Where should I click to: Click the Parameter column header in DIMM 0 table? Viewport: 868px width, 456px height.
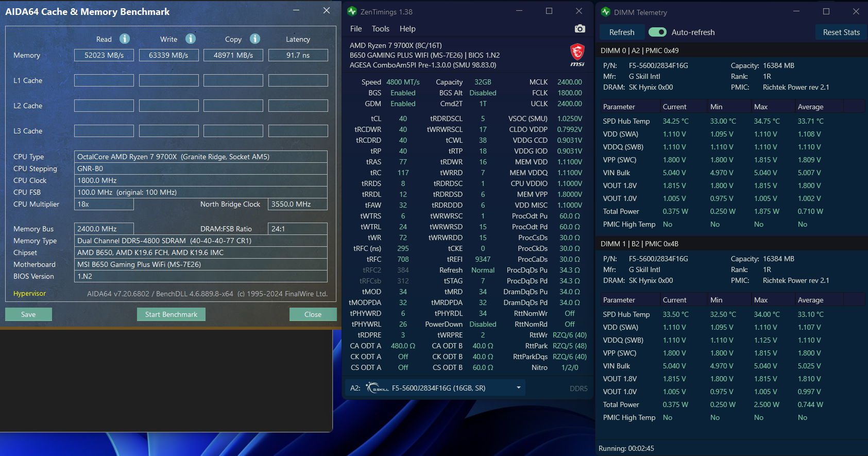click(629, 107)
